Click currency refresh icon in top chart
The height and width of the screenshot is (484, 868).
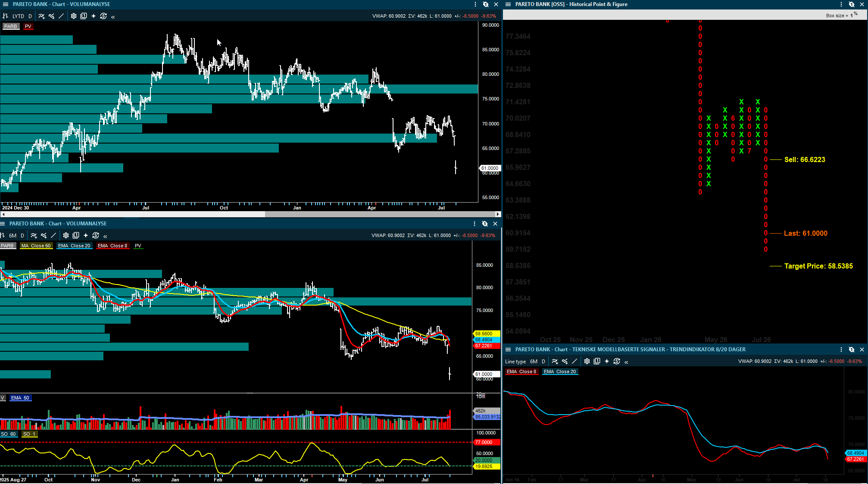(103, 16)
